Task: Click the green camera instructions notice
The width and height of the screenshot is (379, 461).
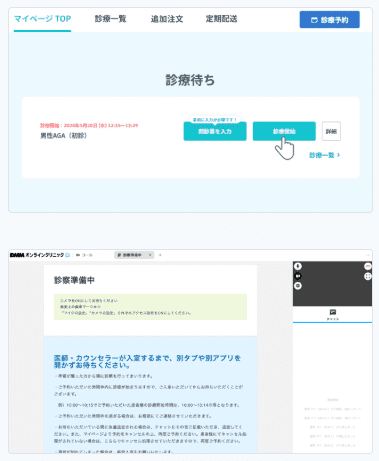Action: tap(150, 307)
